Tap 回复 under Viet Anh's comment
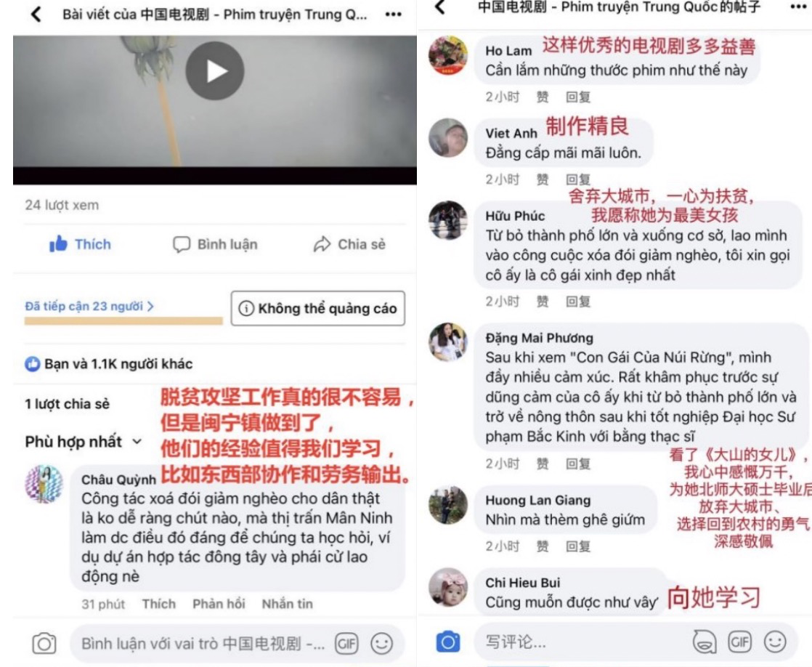 tap(578, 179)
